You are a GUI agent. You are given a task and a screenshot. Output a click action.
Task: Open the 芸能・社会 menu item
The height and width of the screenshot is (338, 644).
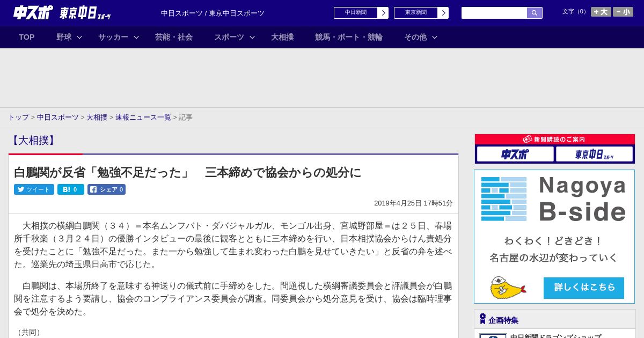[x=174, y=37]
